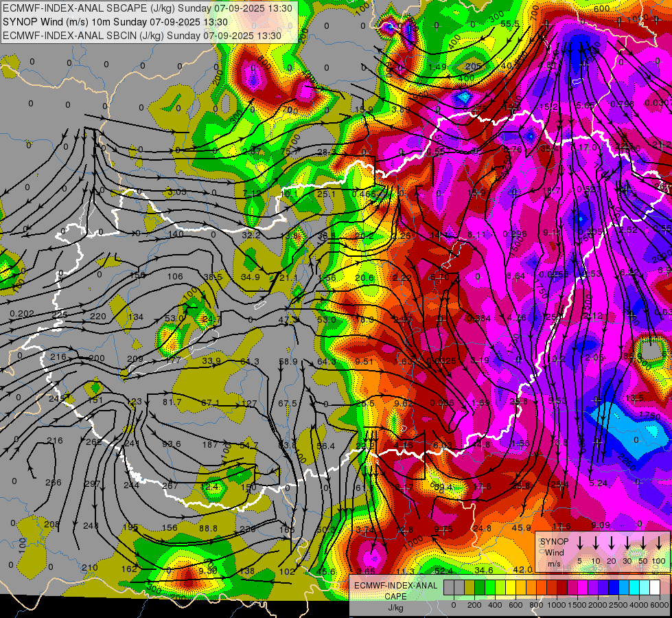The height and width of the screenshot is (618, 672).
Task: Click the 'ECMWF-INDEX-ANAL CAPE J/kg' legend label
Action: [395, 597]
